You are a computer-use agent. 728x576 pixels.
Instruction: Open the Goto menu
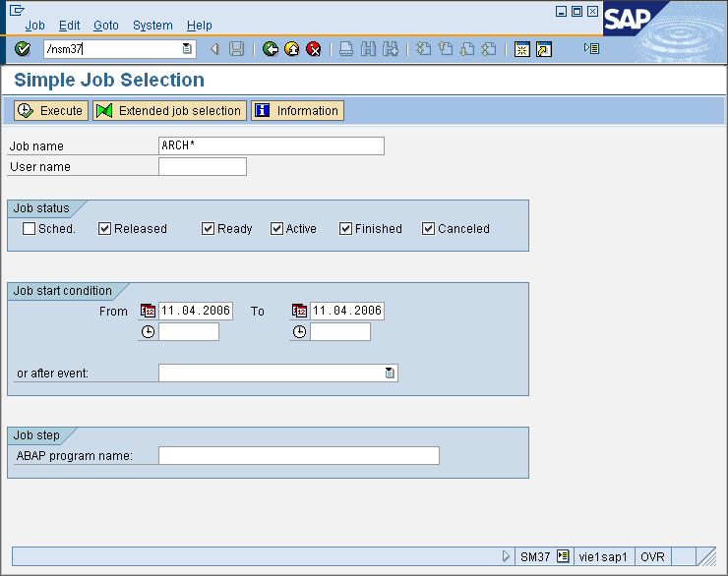[x=106, y=26]
